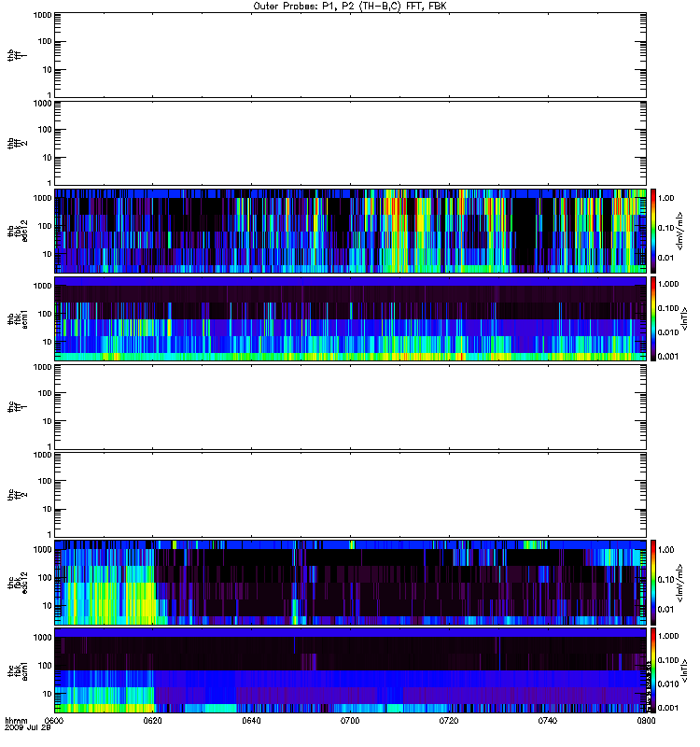Click the '1000' tick of thc fff 2
Viewport: 700px width, 747px height.
(42, 455)
